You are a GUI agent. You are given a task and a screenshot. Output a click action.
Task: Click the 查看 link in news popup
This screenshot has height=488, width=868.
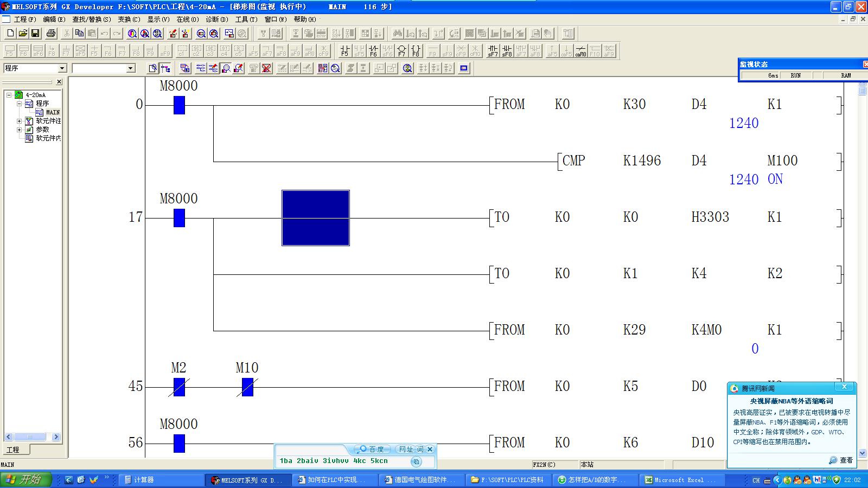tap(841, 460)
